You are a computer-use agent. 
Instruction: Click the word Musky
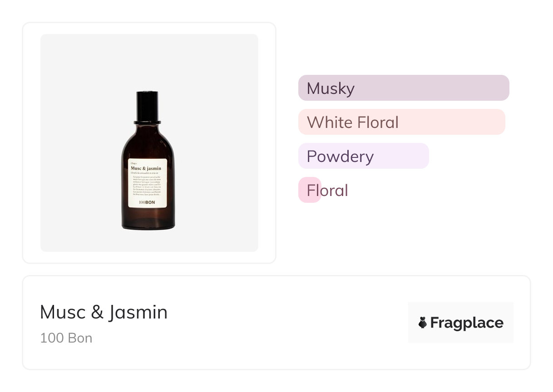click(x=331, y=88)
